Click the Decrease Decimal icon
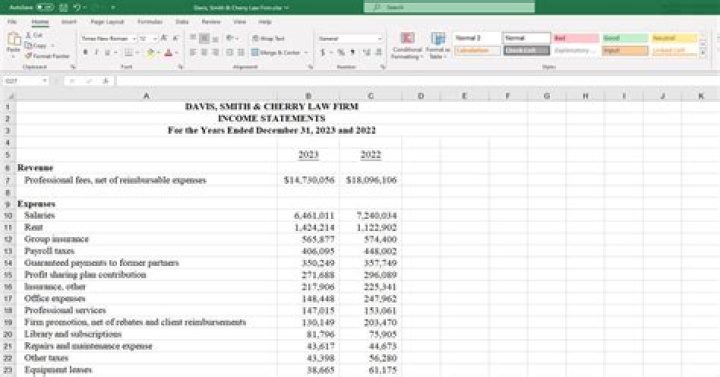 click(x=378, y=52)
